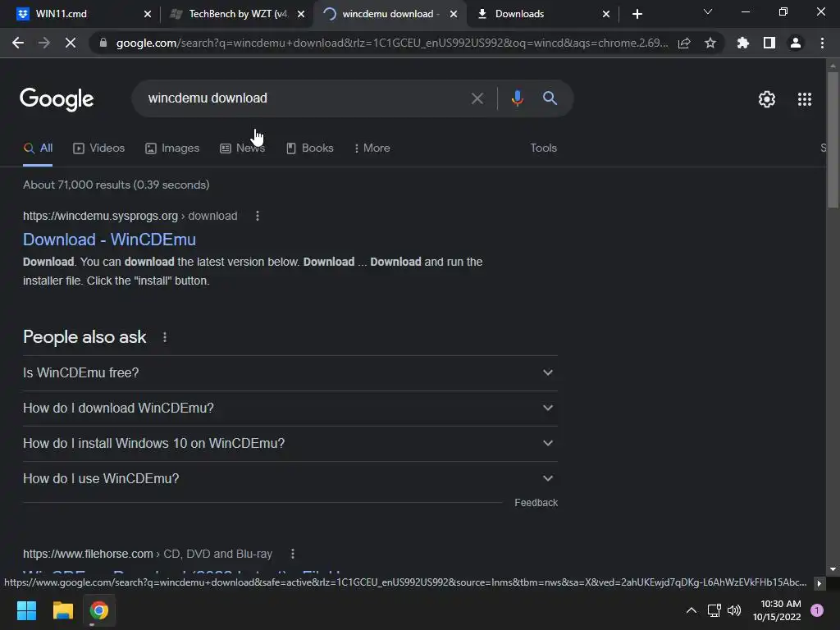Go back to previous page
The height and width of the screenshot is (630, 840).
tap(18, 43)
